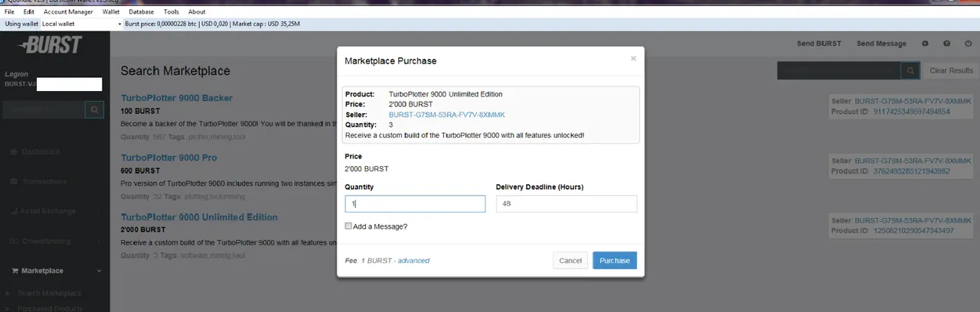Click the Search Marketplace page heading
The height and width of the screenshot is (312, 980).
[x=175, y=70]
